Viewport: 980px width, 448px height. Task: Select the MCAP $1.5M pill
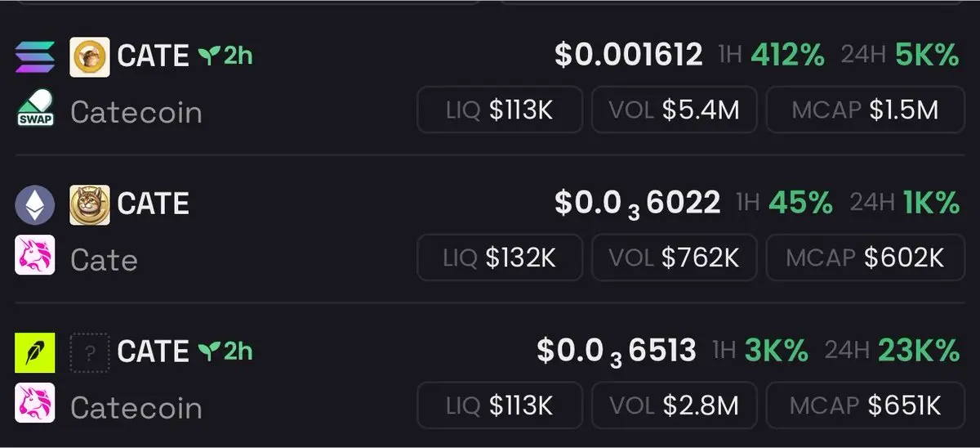pyautogui.click(x=866, y=110)
